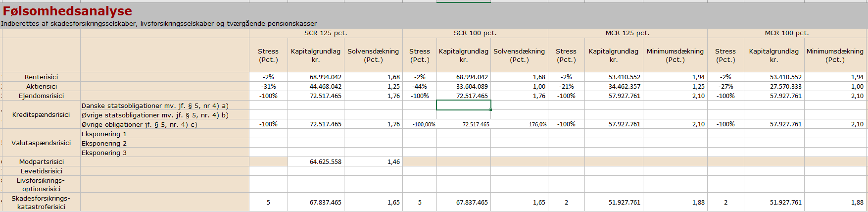Click the SCR 125 pct. header
Viewport: 868px width, 212px height.
tap(325, 33)
